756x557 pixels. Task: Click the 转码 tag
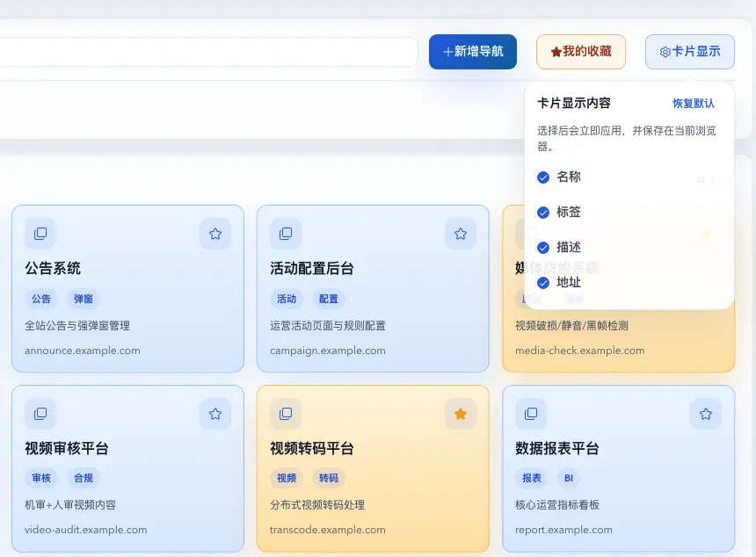pos(329,478)
